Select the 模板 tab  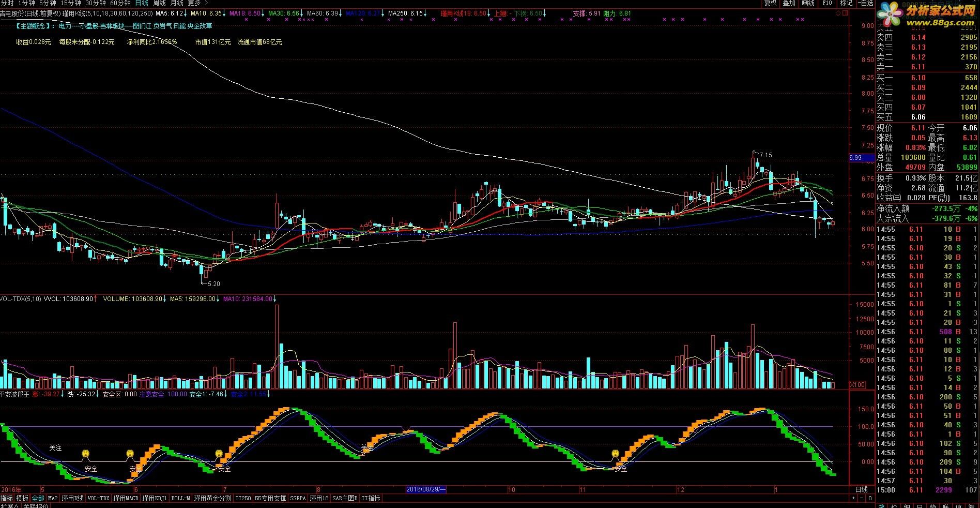point(22,498)
